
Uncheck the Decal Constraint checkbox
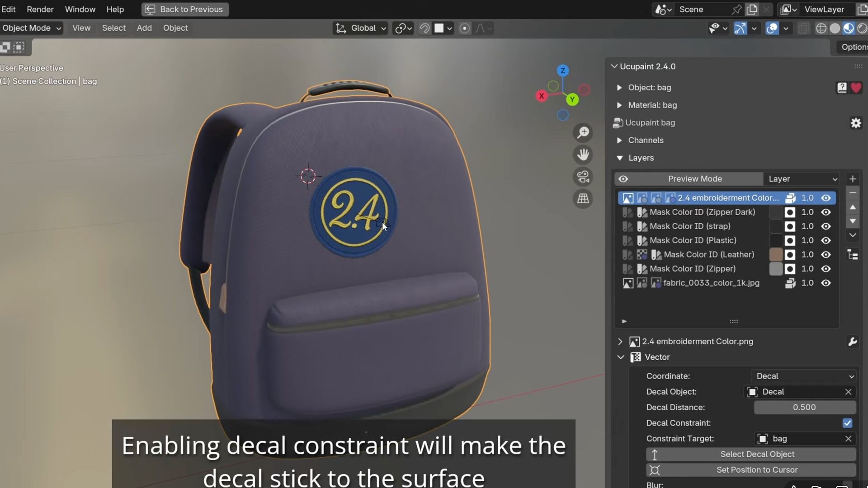847,423
